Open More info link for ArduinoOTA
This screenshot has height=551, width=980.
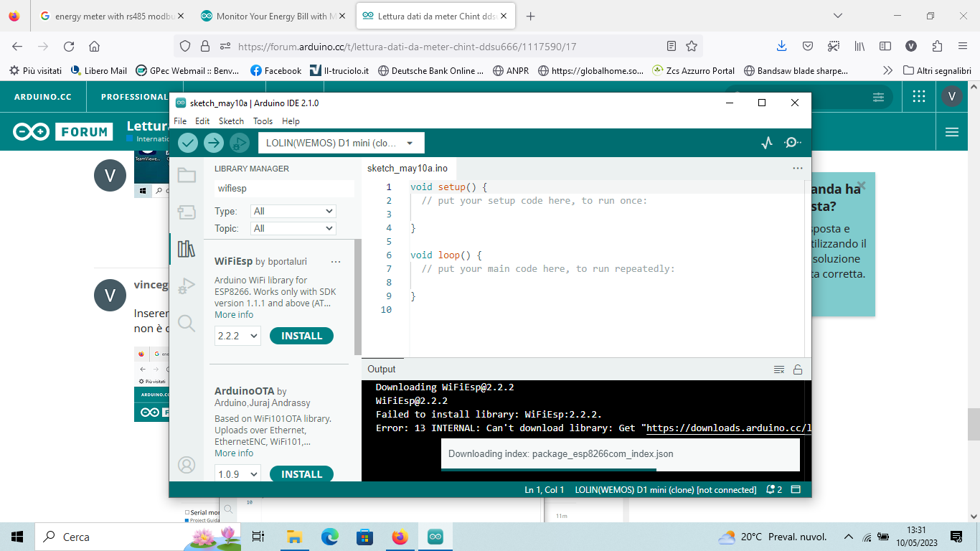tap(233, 453)
